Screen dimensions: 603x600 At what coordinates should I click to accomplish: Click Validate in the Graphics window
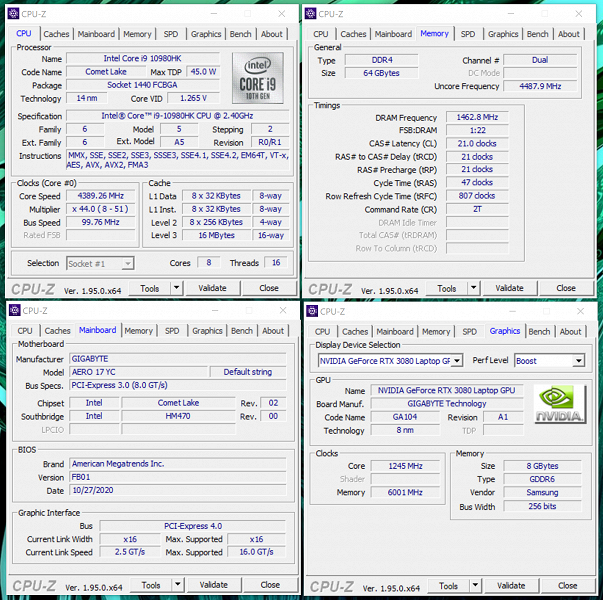(511, 585)
